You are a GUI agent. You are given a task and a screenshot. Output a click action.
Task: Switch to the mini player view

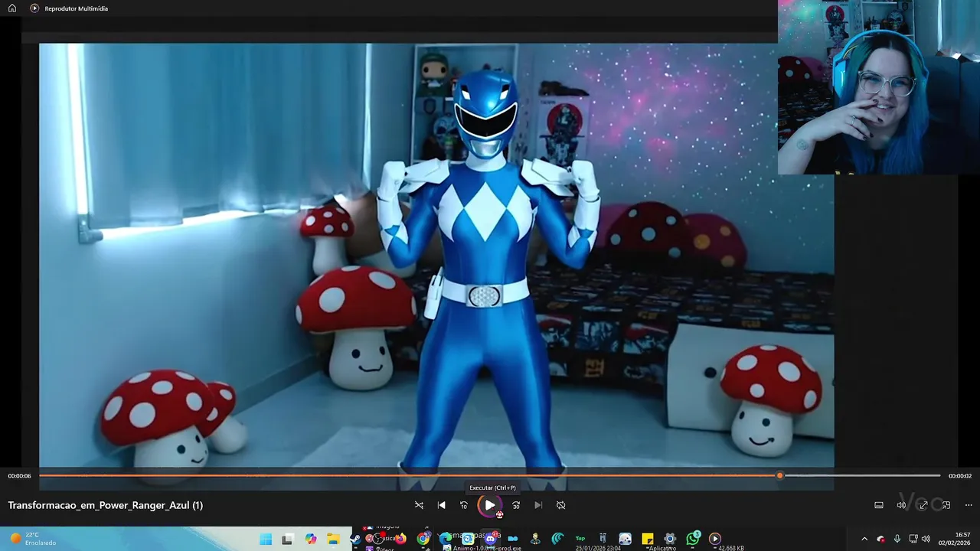(946, 505)
